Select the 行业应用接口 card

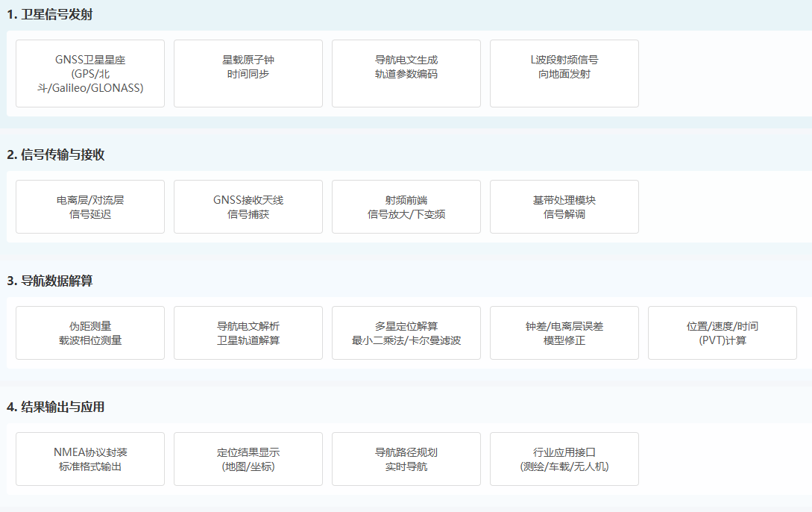point(564,459)
